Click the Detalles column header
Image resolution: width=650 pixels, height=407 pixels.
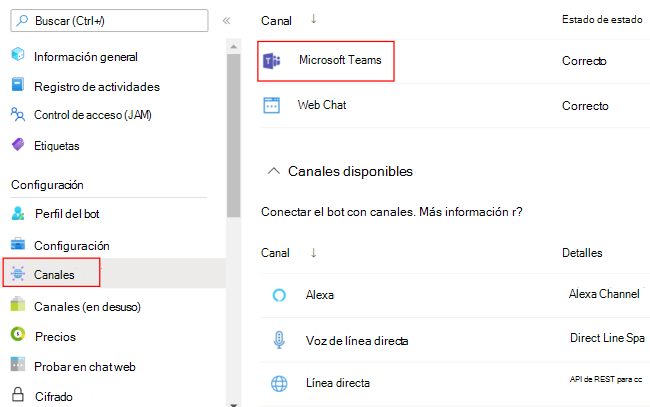582,253
